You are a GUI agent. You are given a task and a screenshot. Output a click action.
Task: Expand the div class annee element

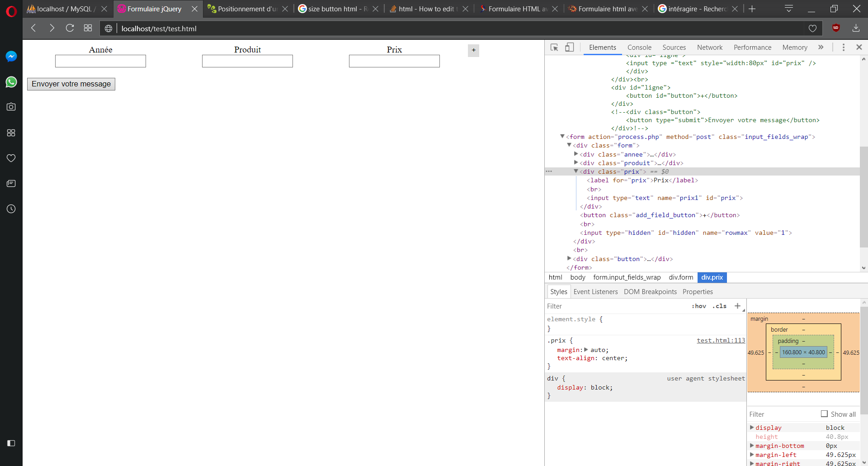[576, 154]
